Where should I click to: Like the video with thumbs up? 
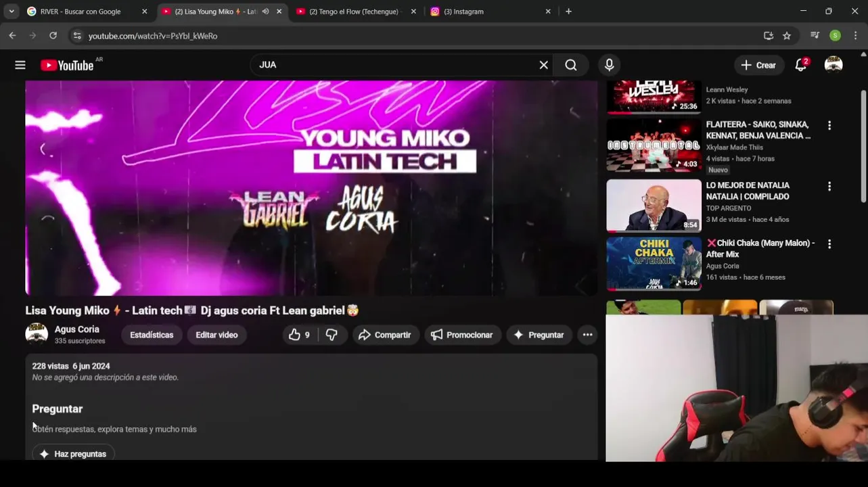[x=299, y=335]
